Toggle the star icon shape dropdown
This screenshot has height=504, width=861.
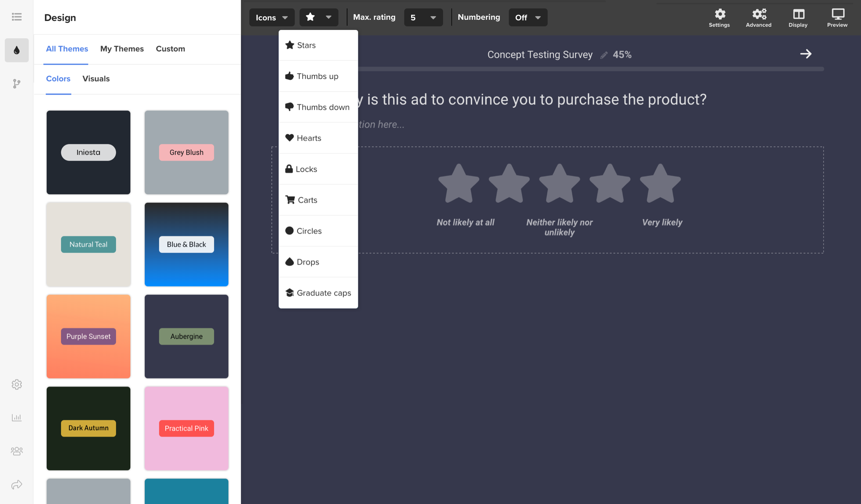pos(318,17)
